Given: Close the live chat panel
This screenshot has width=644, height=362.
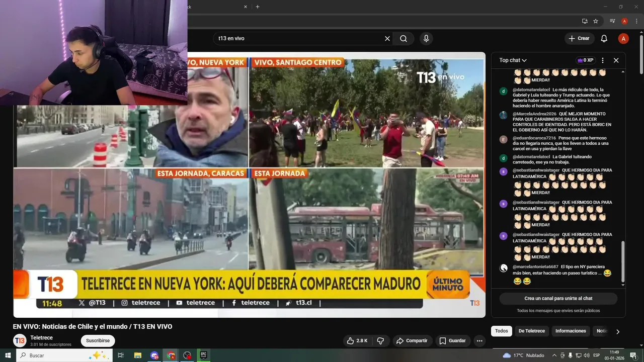Looking at the screenshot, I should [616, 60].
